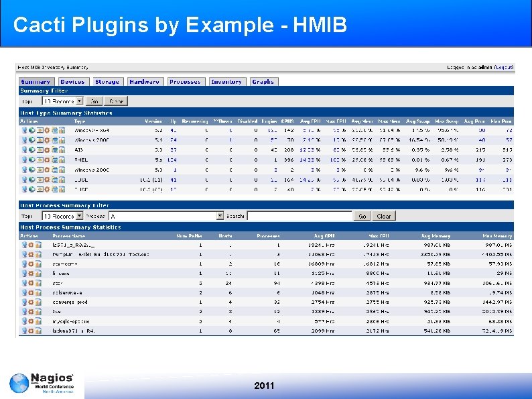This screenshot has height=399, width=532.
Task: Select the star-ccm+ process name
Action: 65,264
